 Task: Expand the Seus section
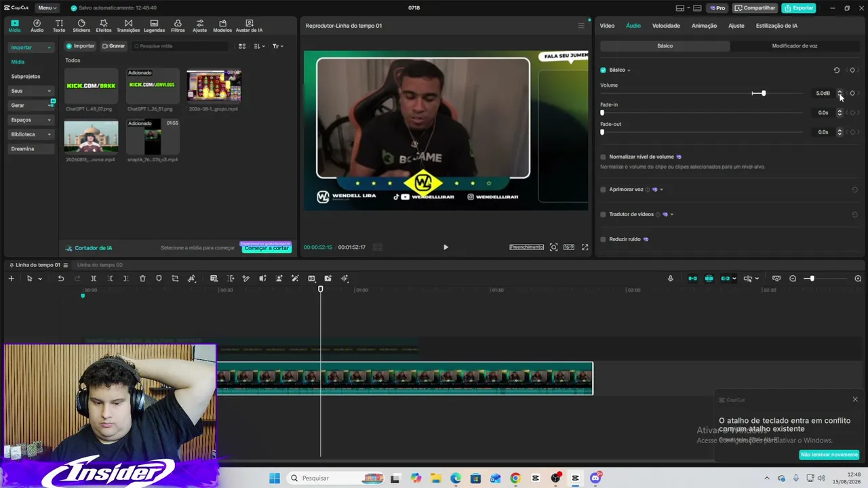[31, 91]
